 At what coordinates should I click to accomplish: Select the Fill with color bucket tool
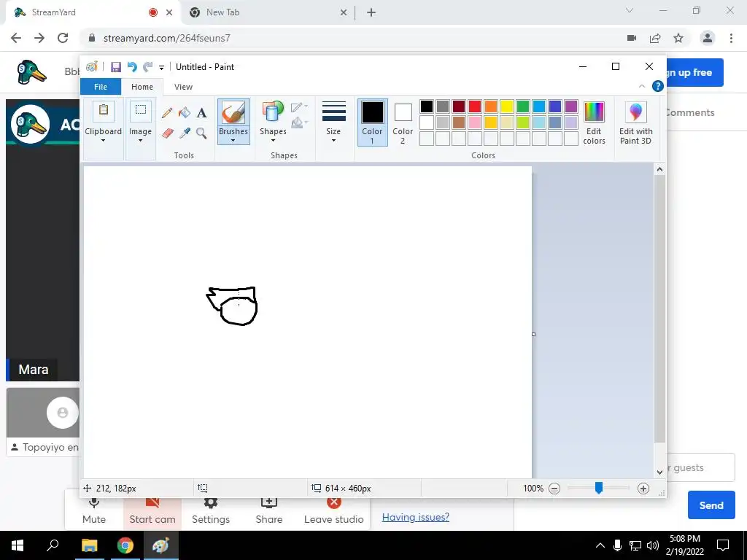[185, 113]
